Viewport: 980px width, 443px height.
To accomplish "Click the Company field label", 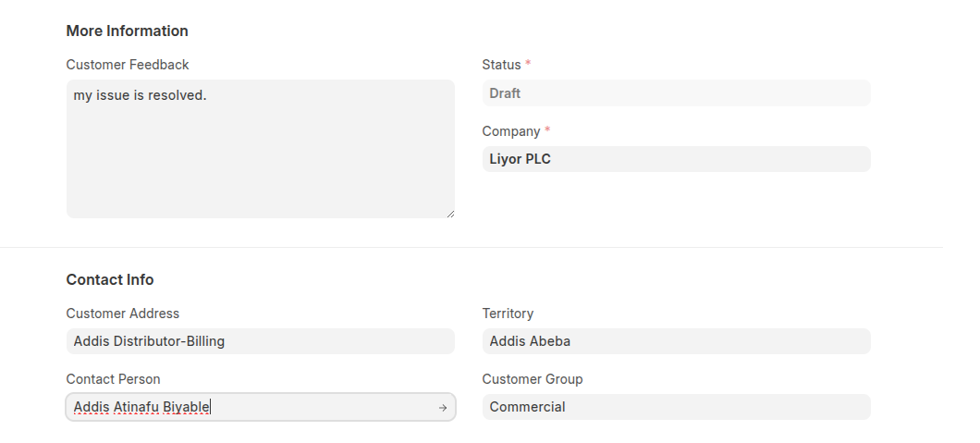I will click(x=510, y=131).
